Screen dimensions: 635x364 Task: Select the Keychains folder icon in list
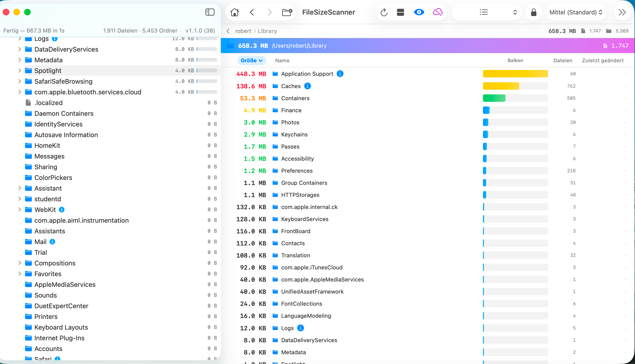275,135
